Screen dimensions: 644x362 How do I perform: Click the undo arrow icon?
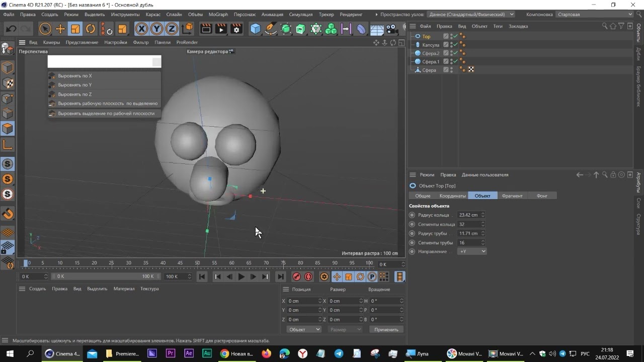[11, 29]
